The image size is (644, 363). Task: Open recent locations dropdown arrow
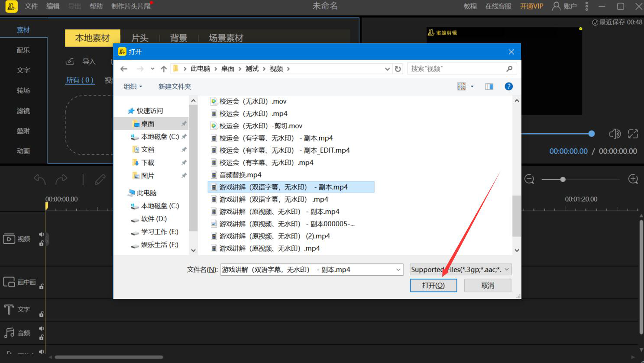click(x=152, y=69)
